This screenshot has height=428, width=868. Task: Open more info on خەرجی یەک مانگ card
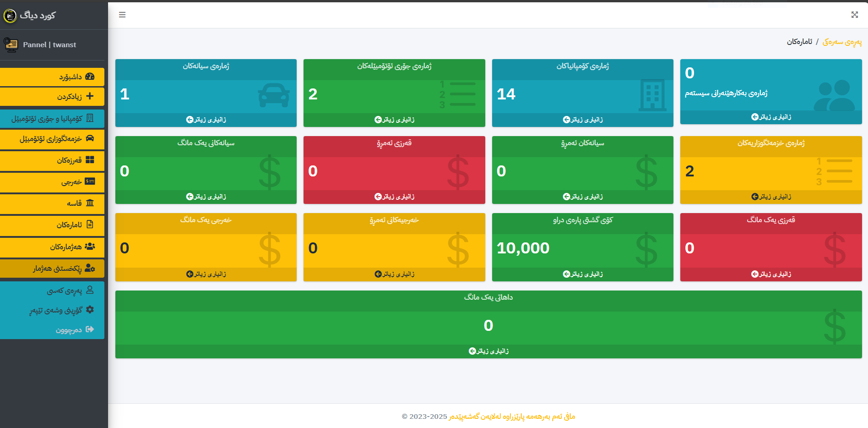(206, 274)
